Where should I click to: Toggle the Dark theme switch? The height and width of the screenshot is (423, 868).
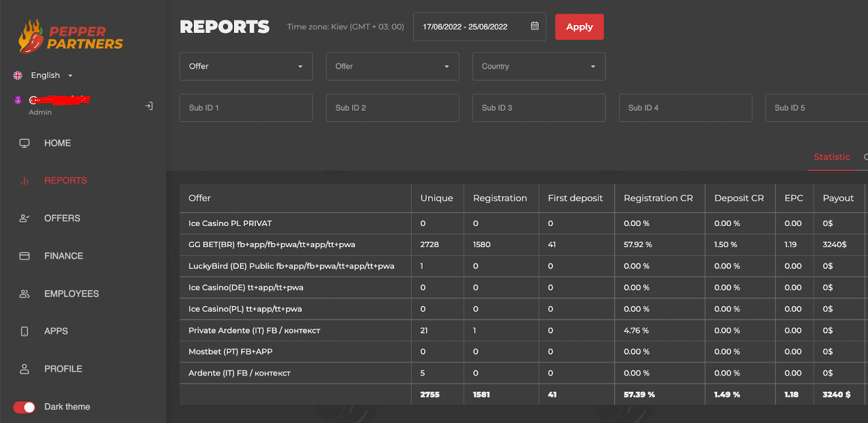click(24, 407)
